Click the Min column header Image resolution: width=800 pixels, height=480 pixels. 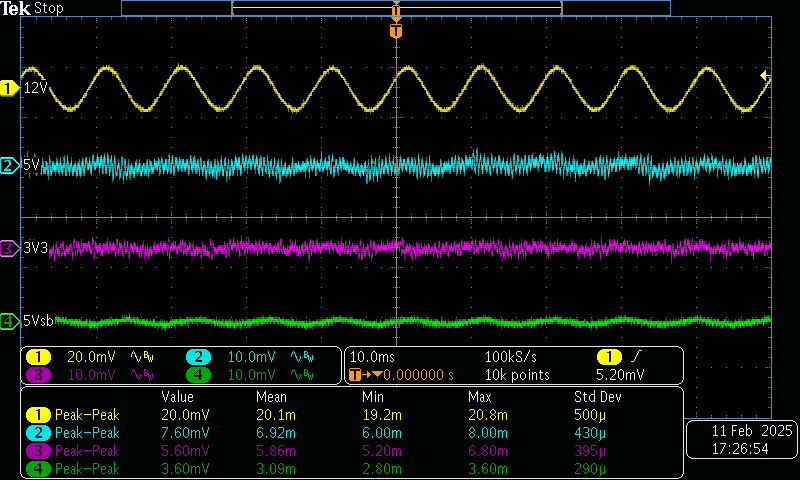point(373,397)
